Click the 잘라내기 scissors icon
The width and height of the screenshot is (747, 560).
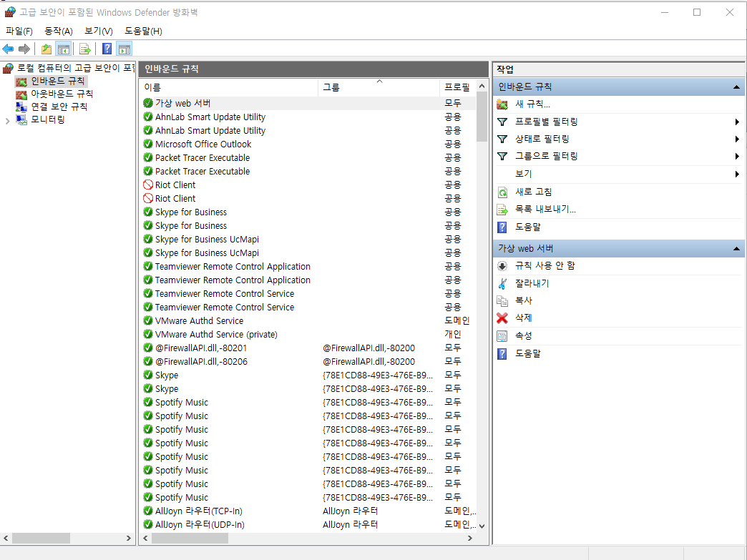[x=502, y=284]
